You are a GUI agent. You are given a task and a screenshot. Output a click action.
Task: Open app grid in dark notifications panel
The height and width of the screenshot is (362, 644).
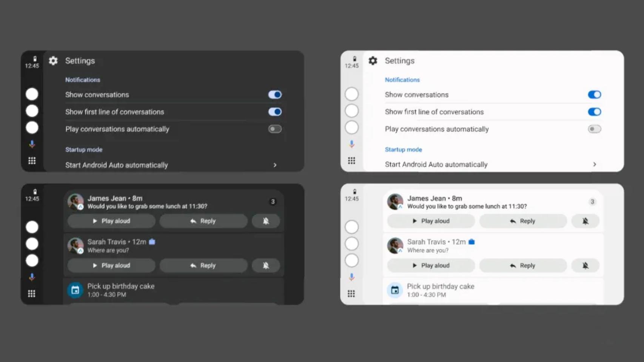point(32,294)
